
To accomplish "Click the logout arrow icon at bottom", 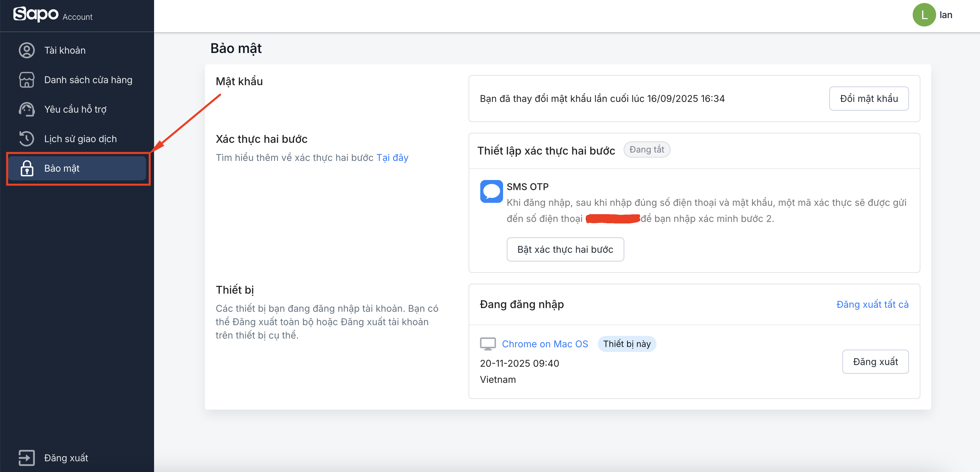I will click(27, 458).
